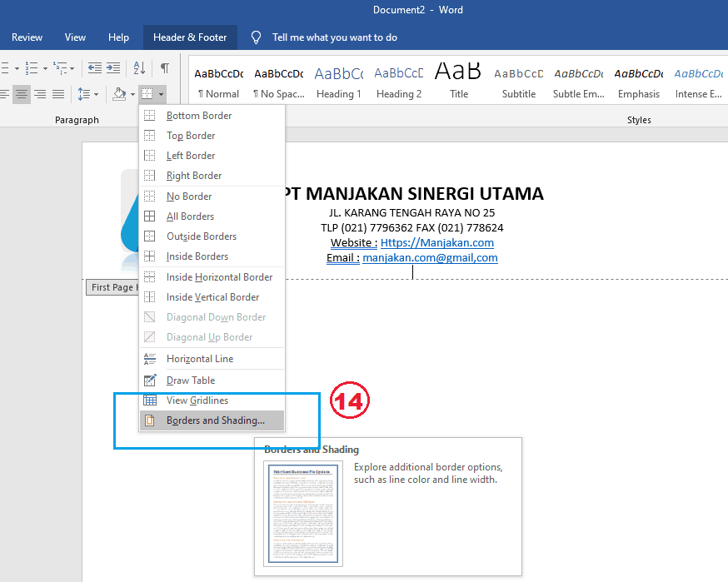Select Right Border menu entry

(212, 176)
